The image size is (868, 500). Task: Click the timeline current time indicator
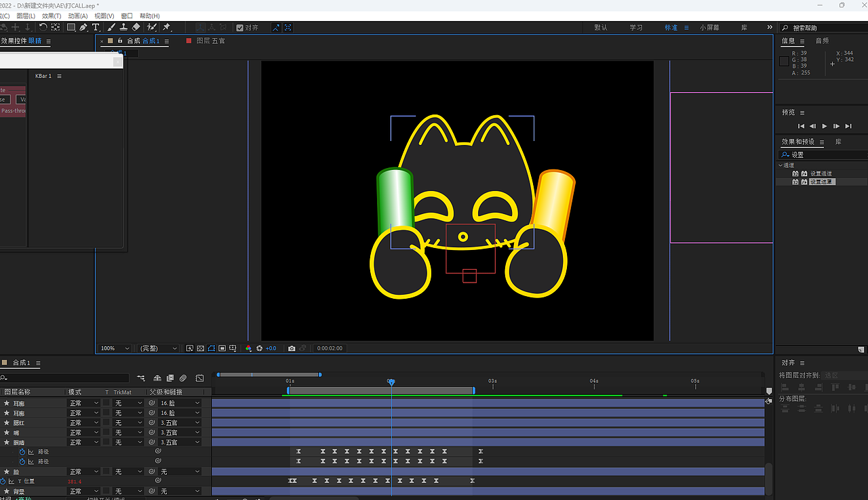pos(391,383)
